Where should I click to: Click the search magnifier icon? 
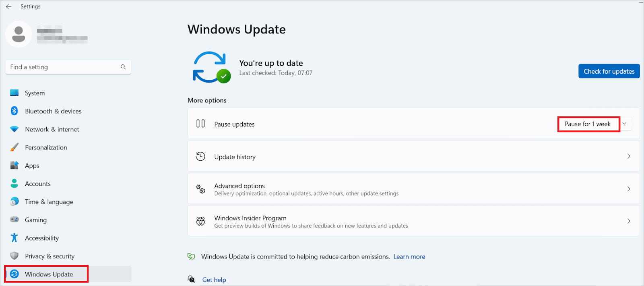[x=123, y=67]
